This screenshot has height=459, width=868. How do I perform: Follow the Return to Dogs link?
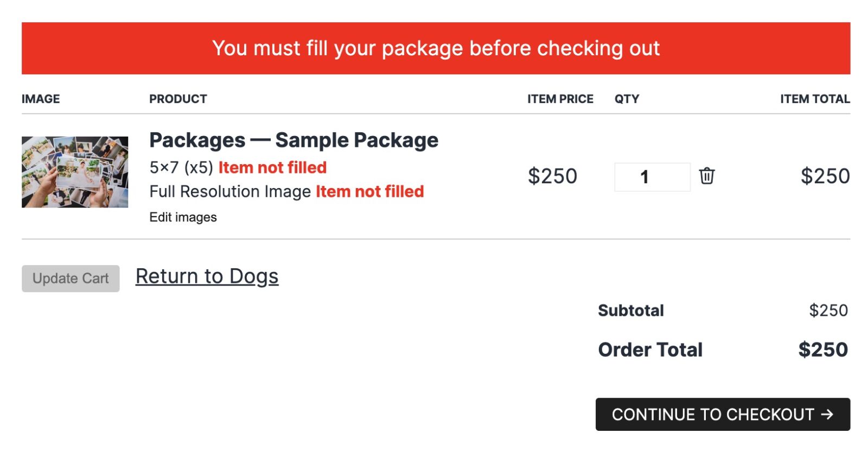pyautogui.click(x=207, y=276)
